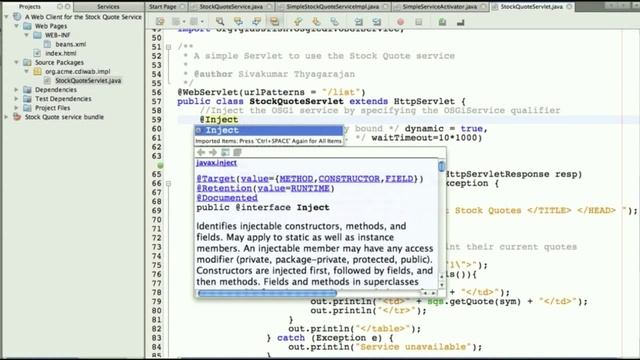The width and height of the screenshot is (640, 360).
Task: Click Stock Quote service bundle project icon
Action: (17, 117)
